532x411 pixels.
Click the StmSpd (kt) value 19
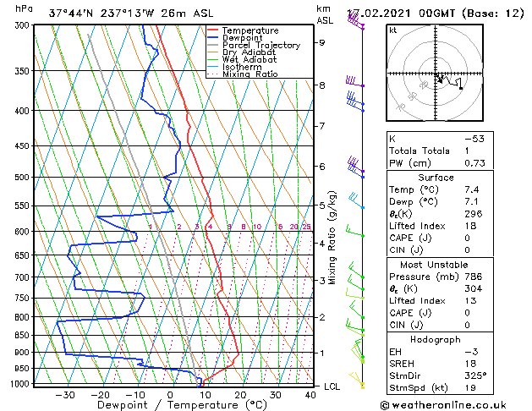[470, 388]
